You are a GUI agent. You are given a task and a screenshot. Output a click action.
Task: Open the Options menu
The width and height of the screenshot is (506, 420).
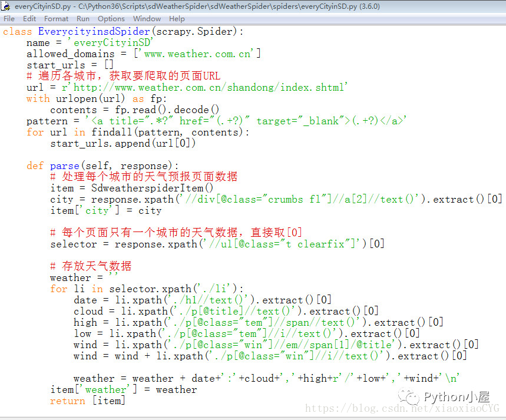(111, 19)
